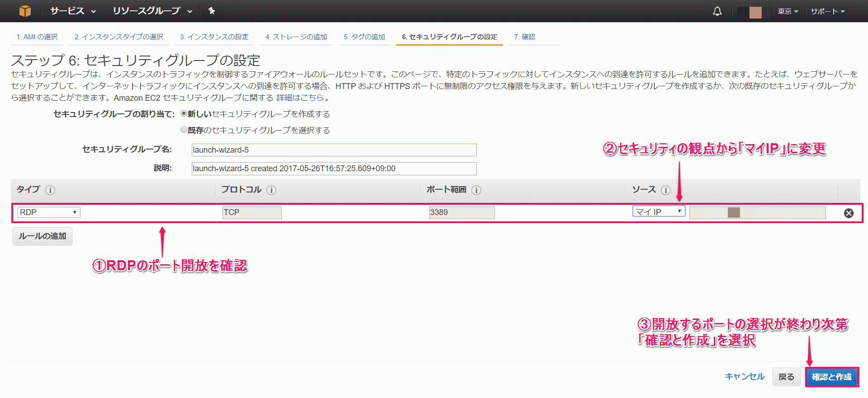Go to step 1. AMI の選択
868x398 pixels.
(37, 37)
